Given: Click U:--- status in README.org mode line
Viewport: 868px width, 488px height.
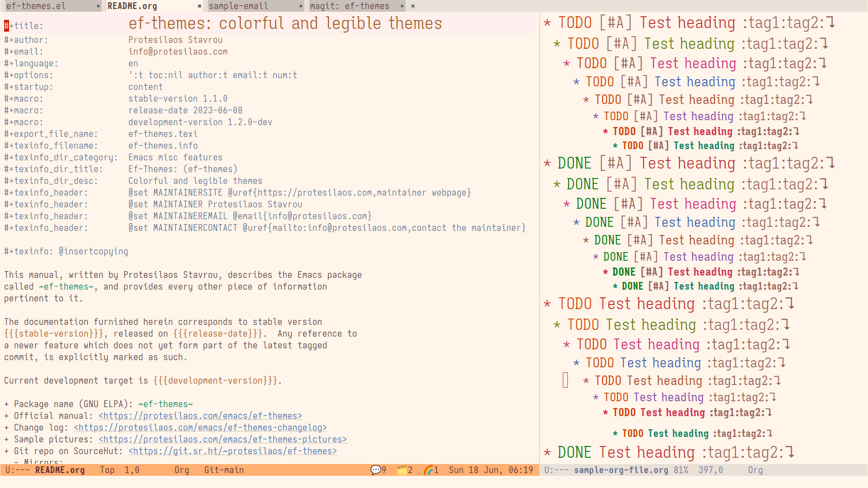Looking at the screenshot, I should [x=18, y=470].
